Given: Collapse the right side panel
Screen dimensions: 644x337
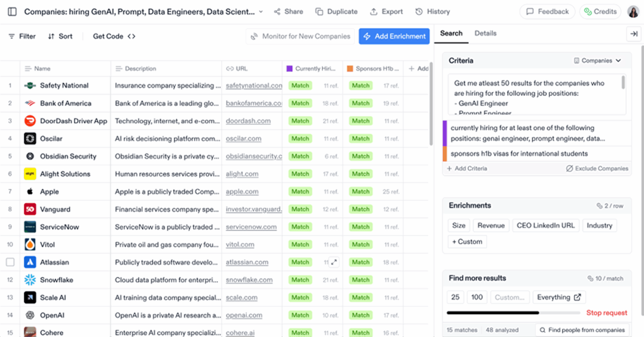Looking at the screenshot, I should (634, 34).
